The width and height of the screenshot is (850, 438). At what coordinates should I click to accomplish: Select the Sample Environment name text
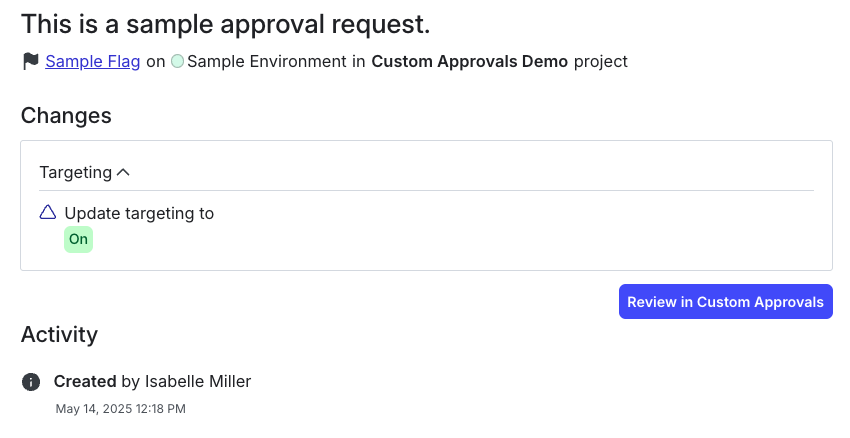coord(266,62)
